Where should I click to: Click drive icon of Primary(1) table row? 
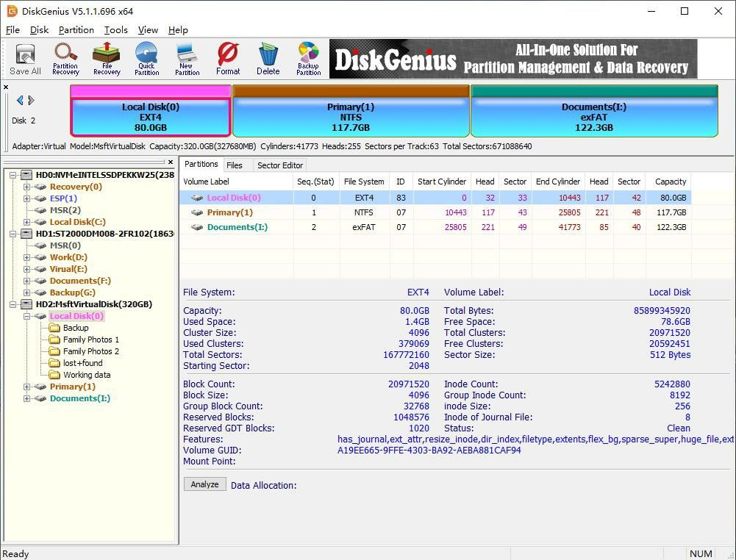click(x=197, y=212)
